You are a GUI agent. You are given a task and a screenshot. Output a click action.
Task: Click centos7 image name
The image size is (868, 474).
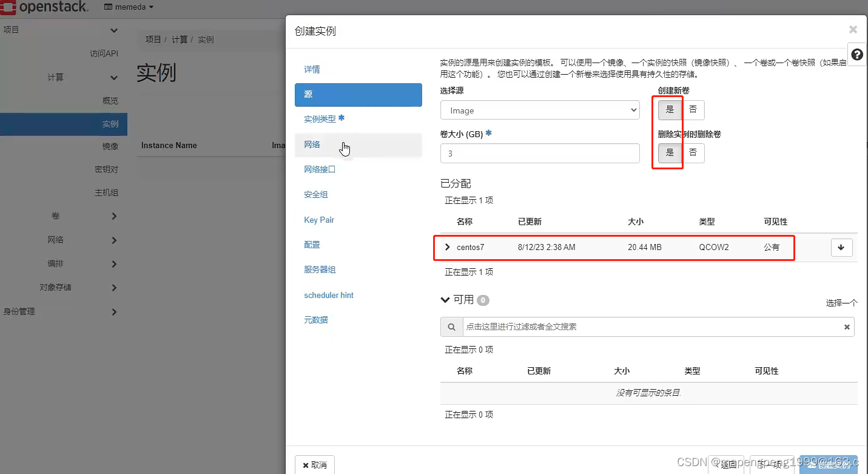coord(471,247)
